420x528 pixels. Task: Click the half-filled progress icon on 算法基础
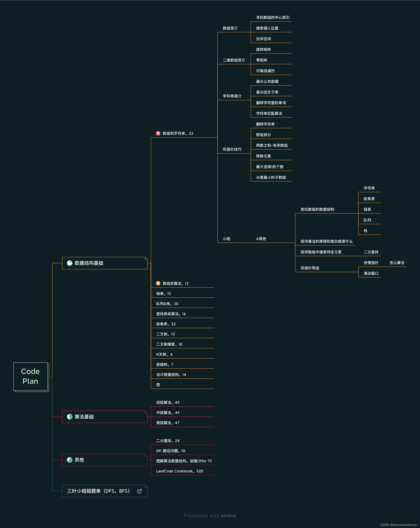(x=69, y=417)
